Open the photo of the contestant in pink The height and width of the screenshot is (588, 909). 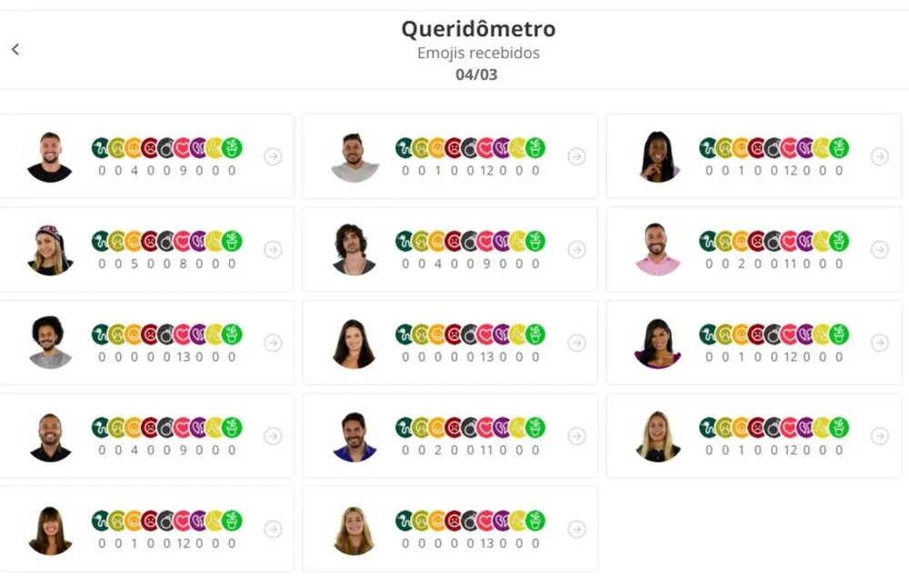click(656, 249)
